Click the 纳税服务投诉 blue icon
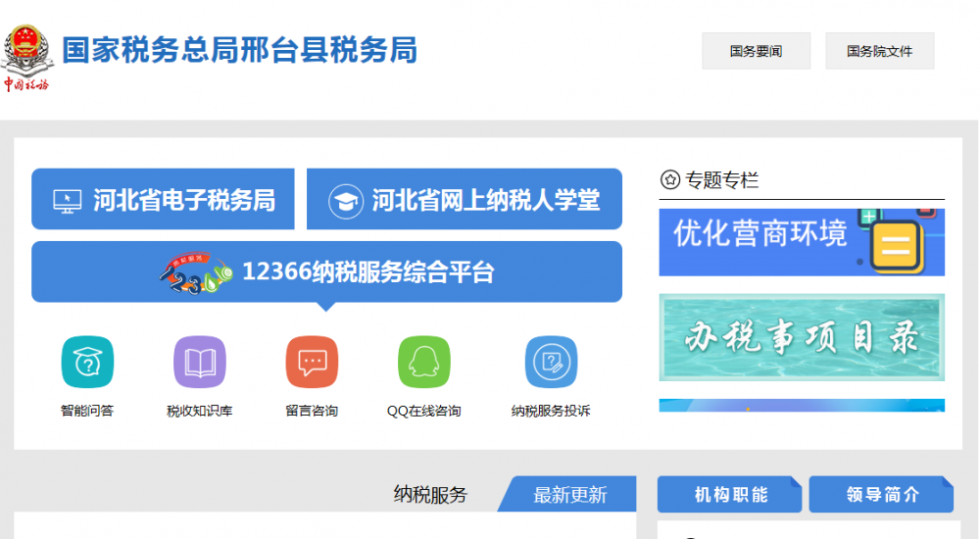 (x=551, y=363)
